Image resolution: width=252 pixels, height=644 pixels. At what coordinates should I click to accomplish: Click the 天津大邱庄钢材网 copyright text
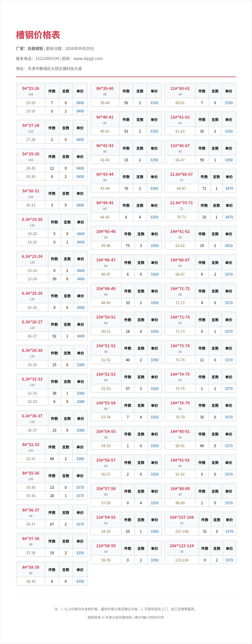coord(118,617)
